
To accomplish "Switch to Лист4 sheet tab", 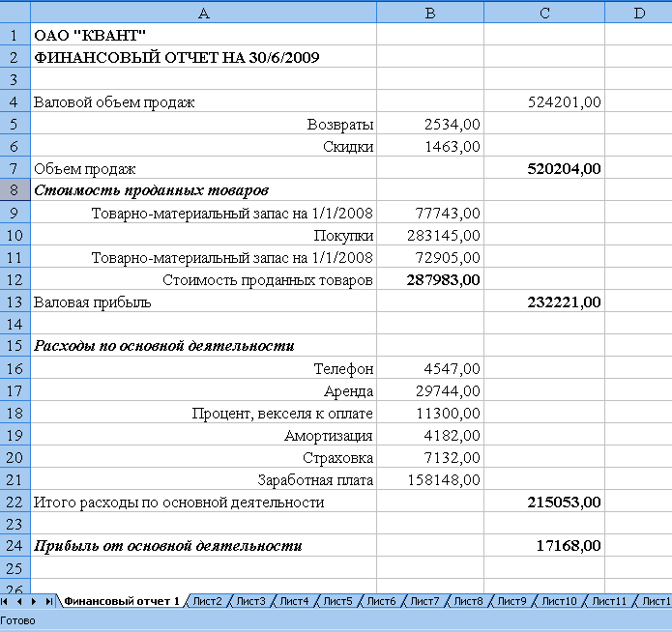I will tap(294, 602).
